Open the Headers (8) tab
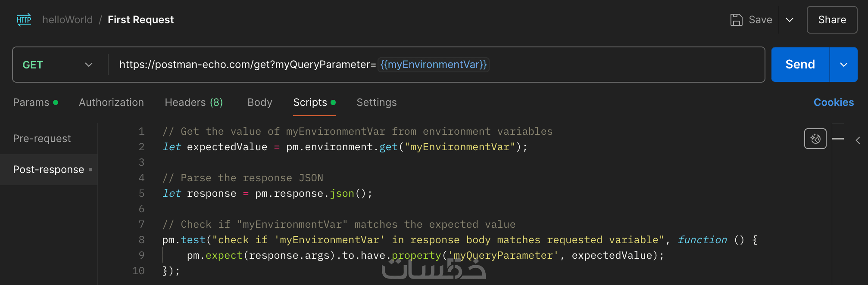Image resolution: width=868 pixels, height=285 pixels. coord(194,102)
